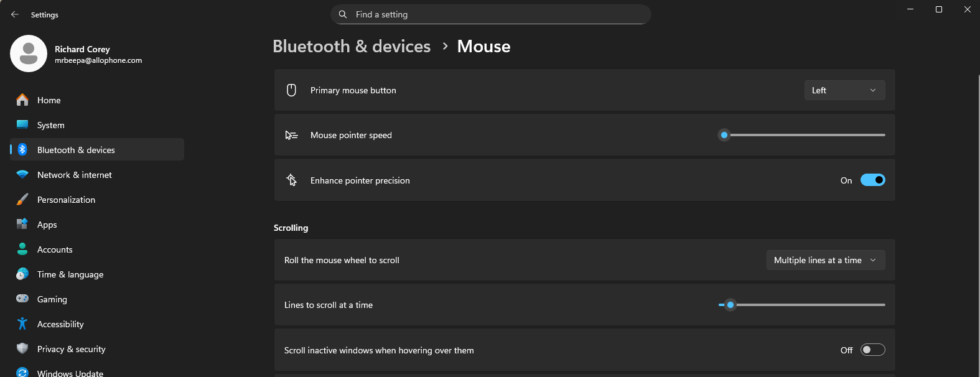Click the Gaming controller icon
The image size is (980, 377).
click(x=22, y=299)
